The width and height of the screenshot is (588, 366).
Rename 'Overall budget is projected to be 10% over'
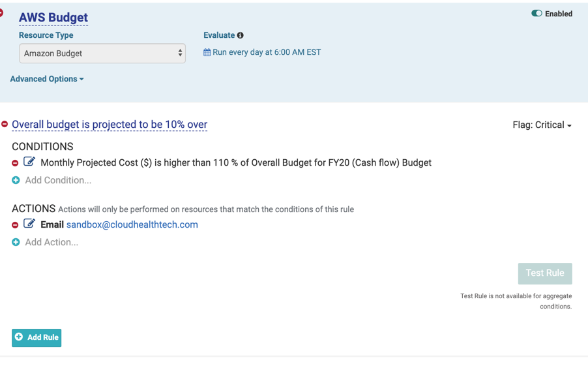[x=110, y=125]
